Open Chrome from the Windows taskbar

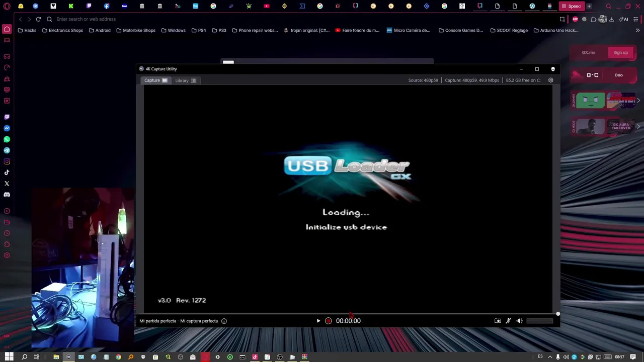point(118,357)
